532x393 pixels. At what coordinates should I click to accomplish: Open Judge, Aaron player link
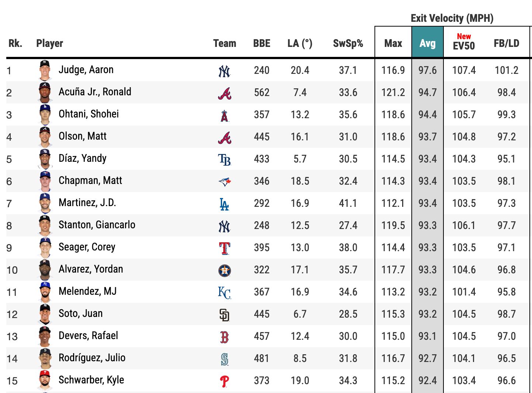pos(86,70)
